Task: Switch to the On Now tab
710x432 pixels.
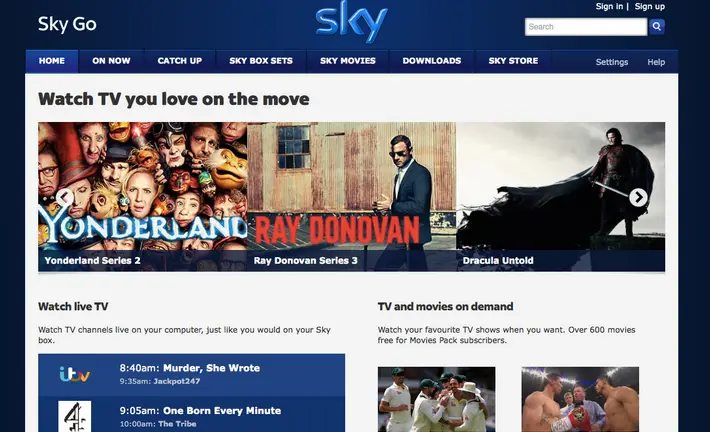Action: 111,61
